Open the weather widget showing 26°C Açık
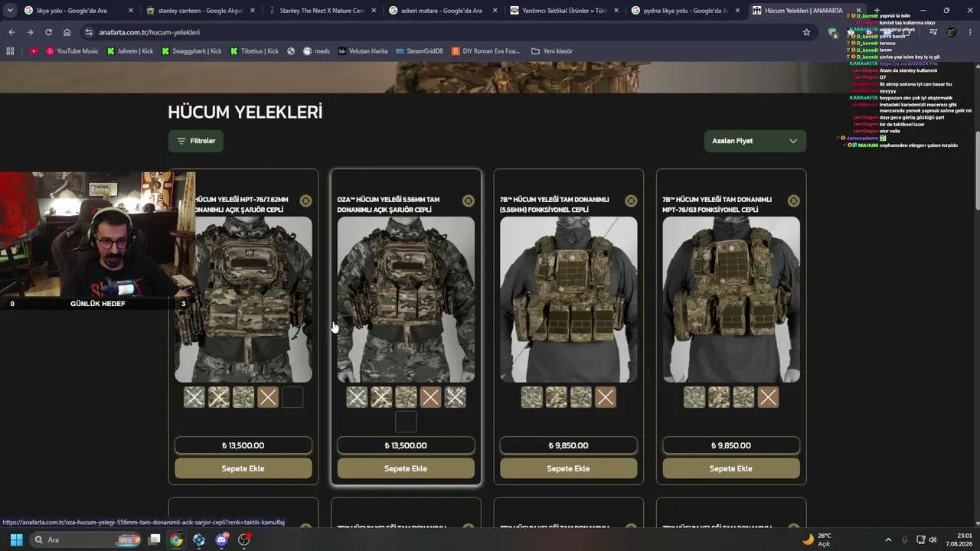The image size is (980, 551). 816,540
